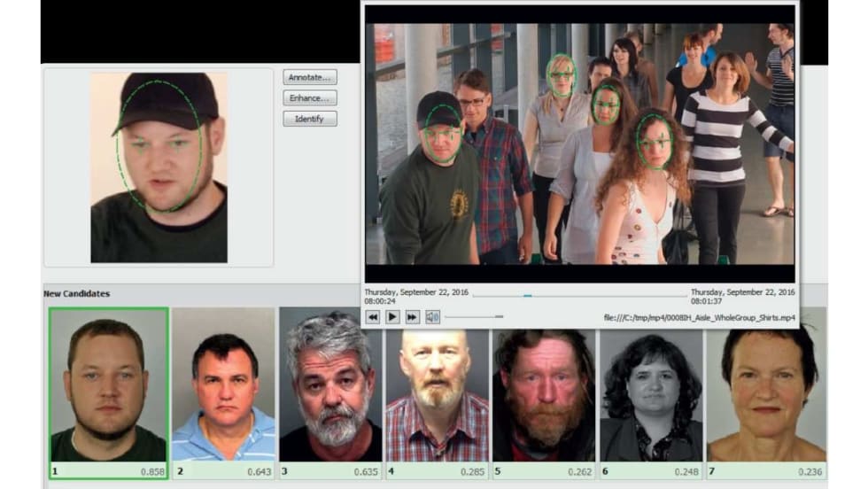
Task: Mute audio with the speaker icon
Action: pos(432,317)
